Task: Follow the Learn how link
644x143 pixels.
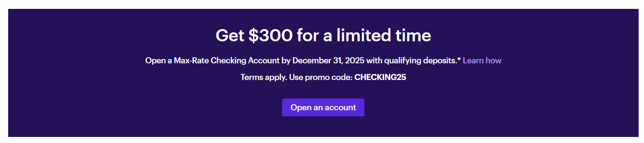Action: tap(482, 60)
